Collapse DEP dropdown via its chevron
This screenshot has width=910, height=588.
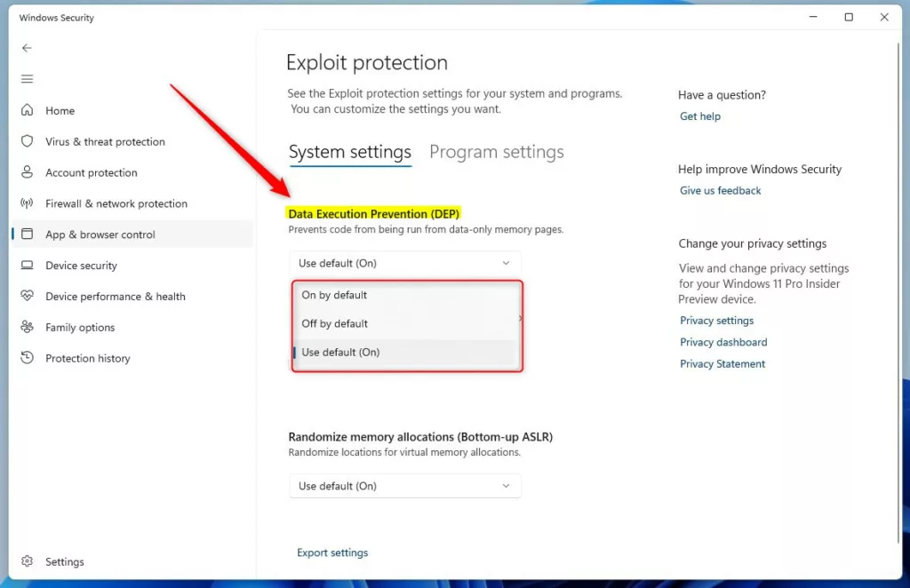[506, 263]
